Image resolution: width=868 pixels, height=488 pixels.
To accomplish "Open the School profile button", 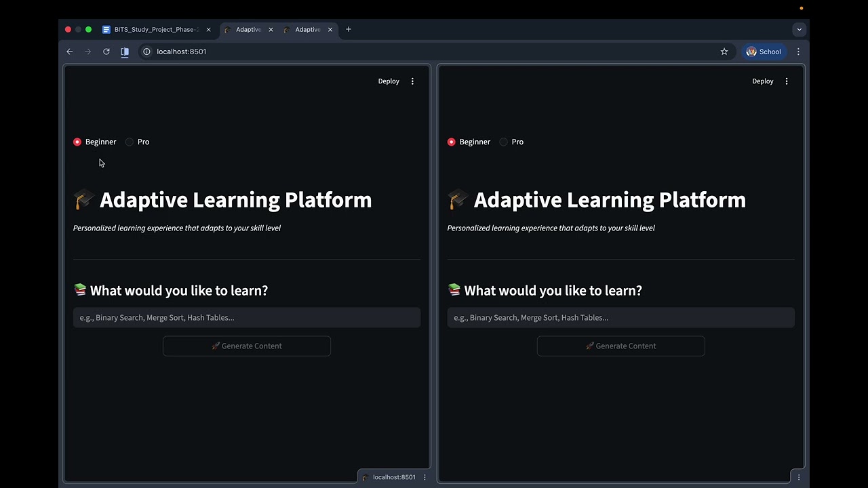I will [764, 52].
